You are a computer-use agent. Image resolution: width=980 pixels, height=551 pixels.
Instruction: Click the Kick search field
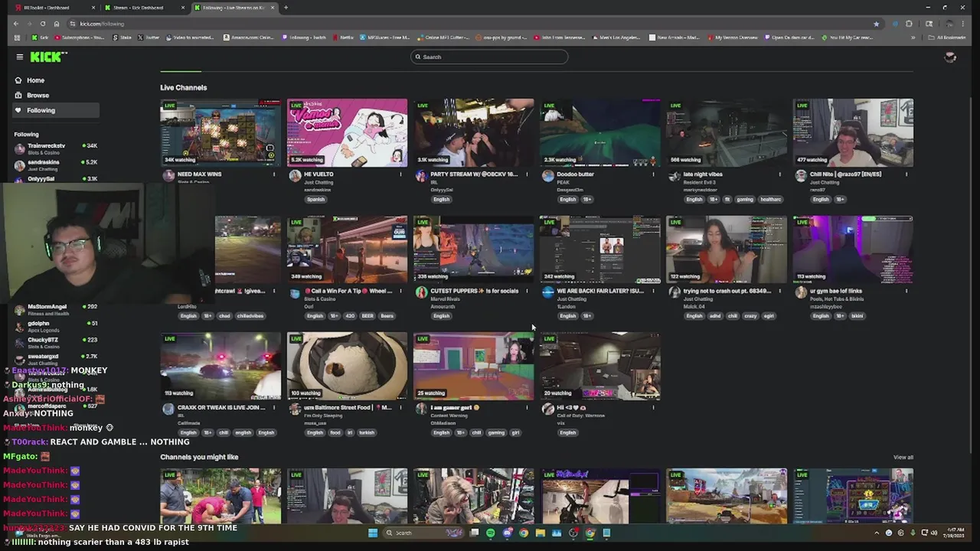tap(489, 57)
